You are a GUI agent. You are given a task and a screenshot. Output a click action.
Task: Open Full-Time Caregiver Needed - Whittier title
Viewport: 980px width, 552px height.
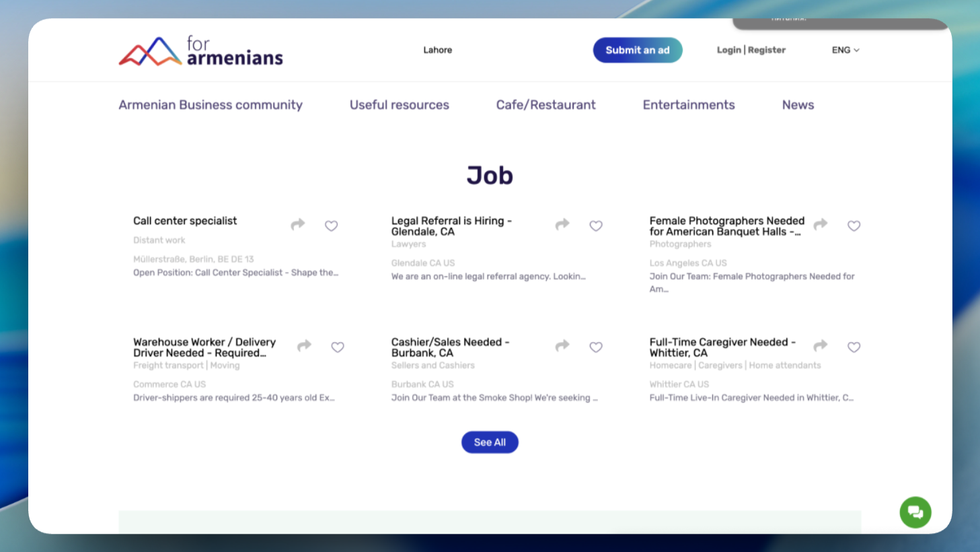[x=723, y=347]
